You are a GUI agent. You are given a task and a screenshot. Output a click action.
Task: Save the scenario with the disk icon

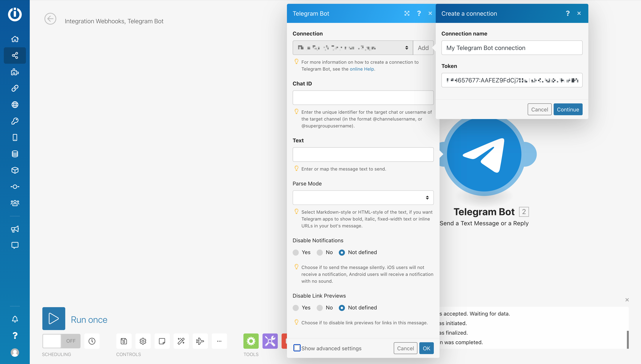tap(124, 341)
